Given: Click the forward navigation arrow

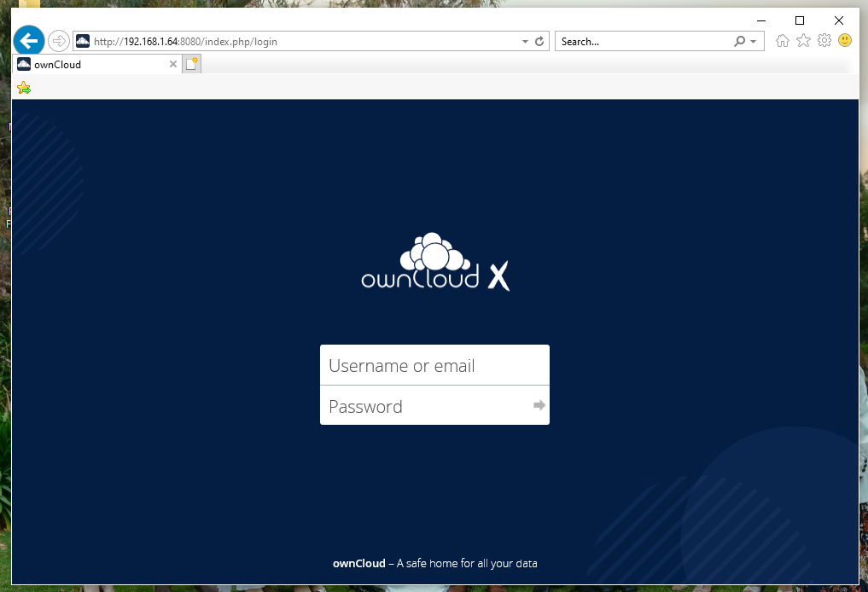Looking at the screenshot, I should (58, 40).
